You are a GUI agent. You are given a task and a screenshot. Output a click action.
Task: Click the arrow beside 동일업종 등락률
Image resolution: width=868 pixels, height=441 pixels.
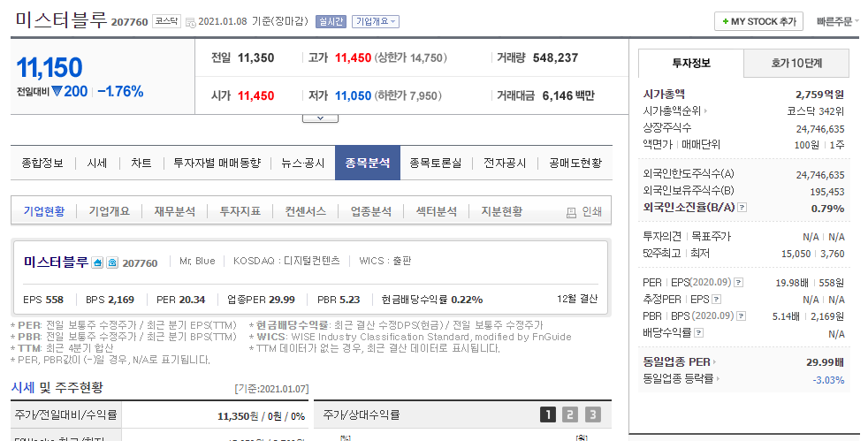tap(718, 379)
